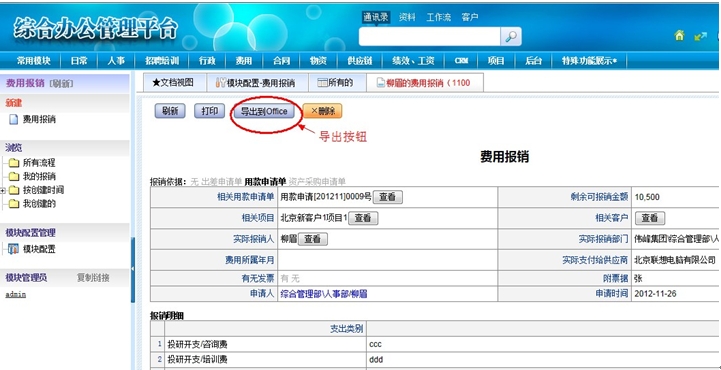Click the 申请时间 value 2012-11-26
The image size is (721, 370).
(x=655, y=294)
